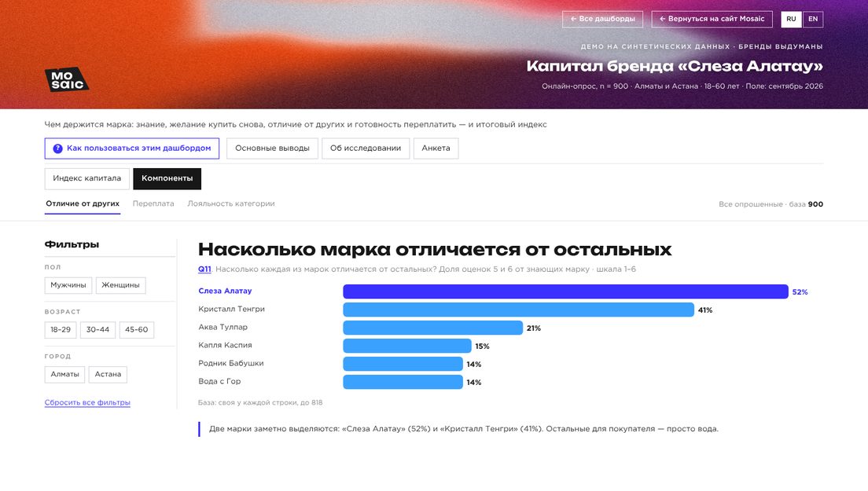Click the Mosaic logo
Screen dimensions: 868x491
[66, 79]
